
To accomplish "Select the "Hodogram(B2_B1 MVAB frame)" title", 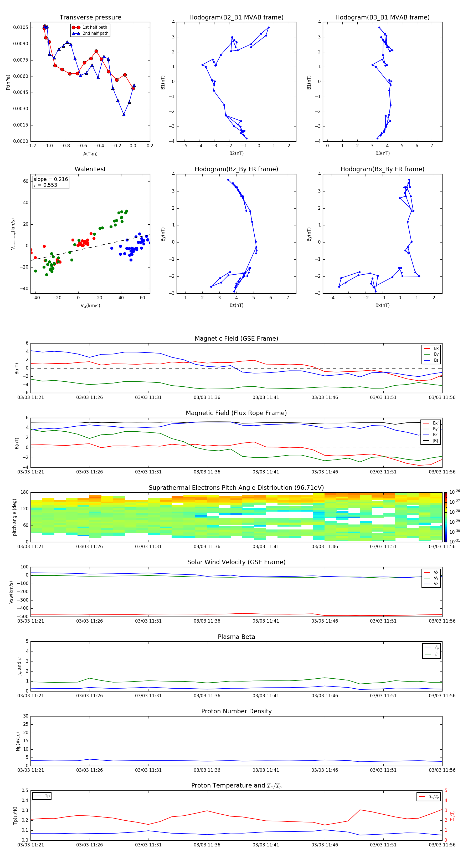I will (236, 18).
